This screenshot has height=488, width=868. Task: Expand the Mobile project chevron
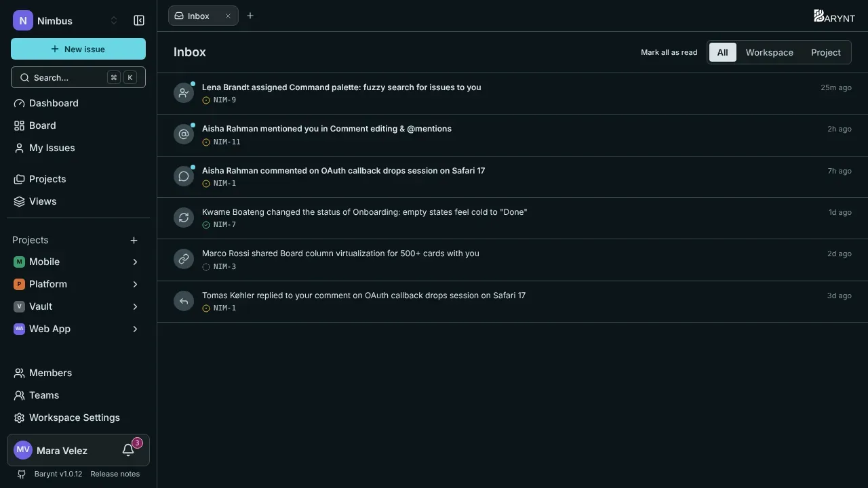tap(135, 262)
